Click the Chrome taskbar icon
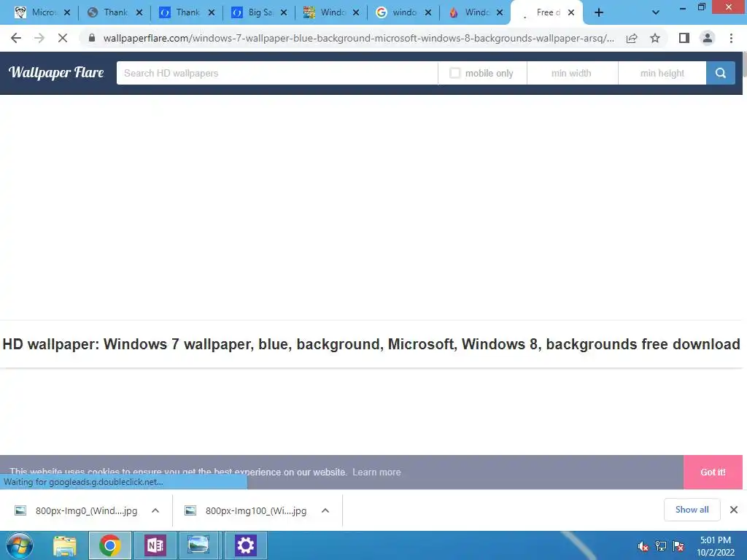This screenshot has width=747, height=560. click(x=110, y=545)
